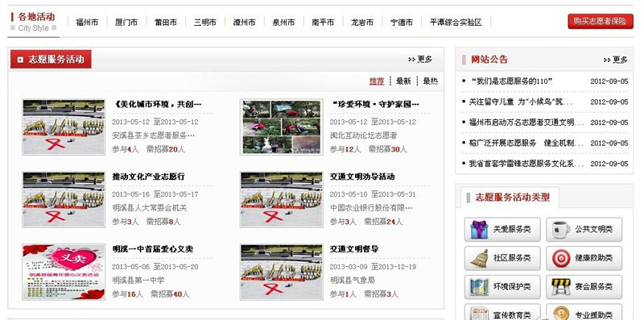Open the 厦门市 city tab

(126, 23)
